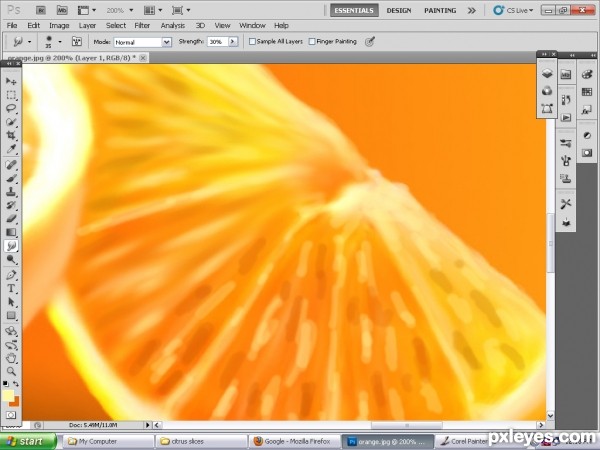Select the Lasso tool

pos(11,108)
